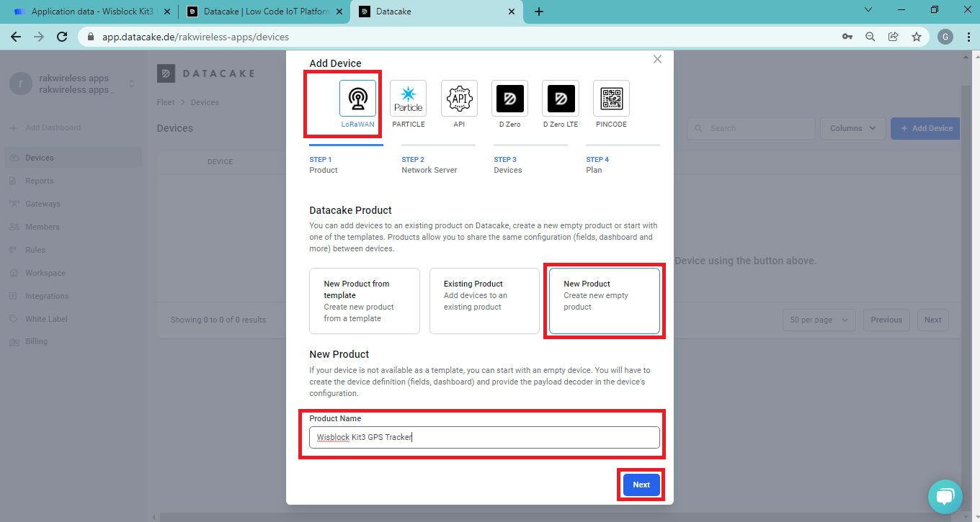Open the chat support bubble
The width and height of the screenshot is (980, 522).
(945, 497)
